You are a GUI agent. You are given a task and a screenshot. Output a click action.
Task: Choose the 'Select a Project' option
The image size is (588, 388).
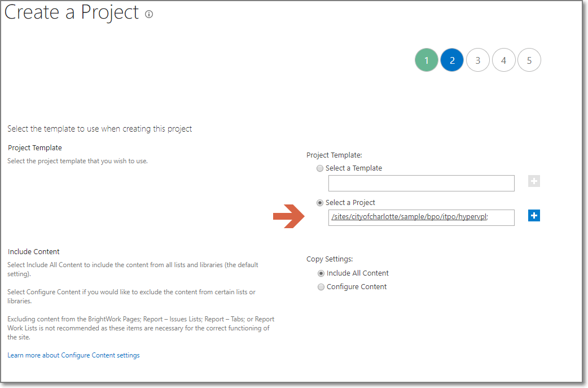320,202
